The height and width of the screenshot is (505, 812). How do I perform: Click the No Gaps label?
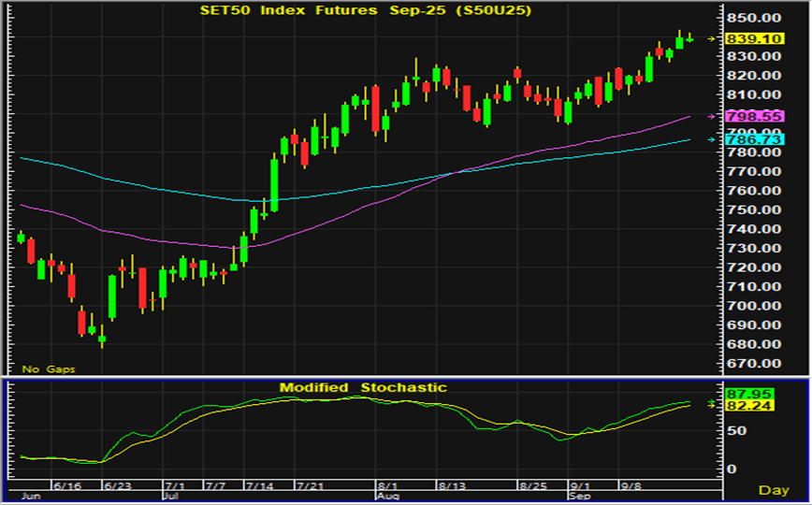pos(48,369)
